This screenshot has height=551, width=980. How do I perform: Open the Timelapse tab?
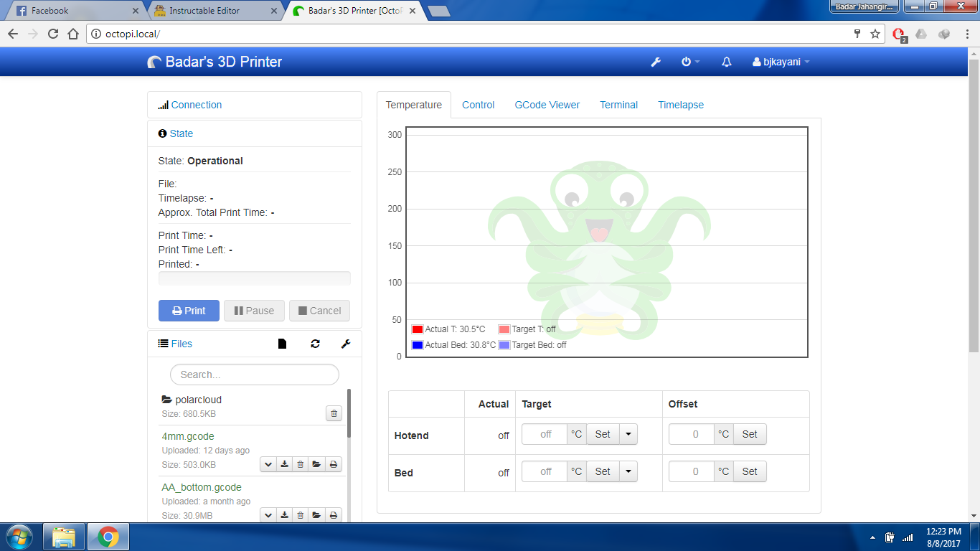681,105
